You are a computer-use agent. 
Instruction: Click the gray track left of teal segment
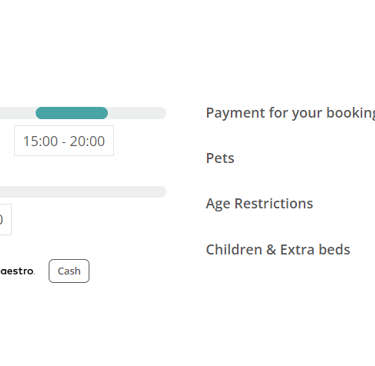tap(18, 113)
